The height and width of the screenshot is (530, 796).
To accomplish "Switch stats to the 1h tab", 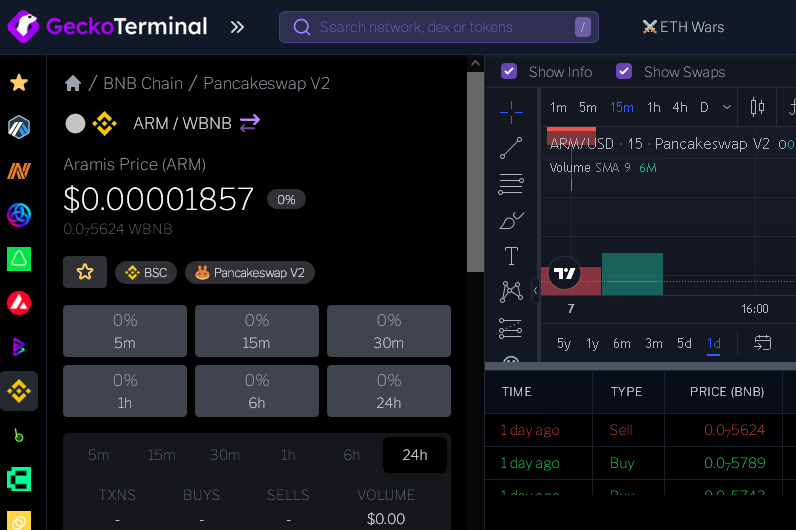I will point(288,455).
